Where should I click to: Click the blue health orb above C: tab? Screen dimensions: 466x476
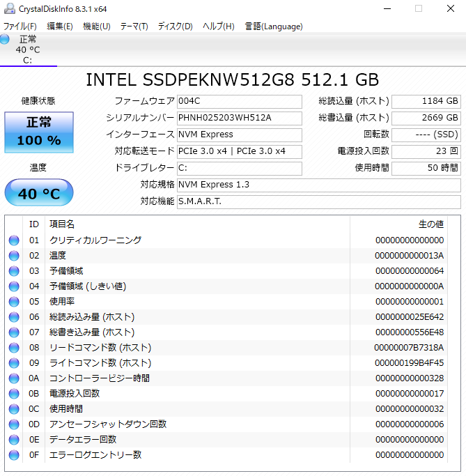pyautogui.click(x=5, y=39)
